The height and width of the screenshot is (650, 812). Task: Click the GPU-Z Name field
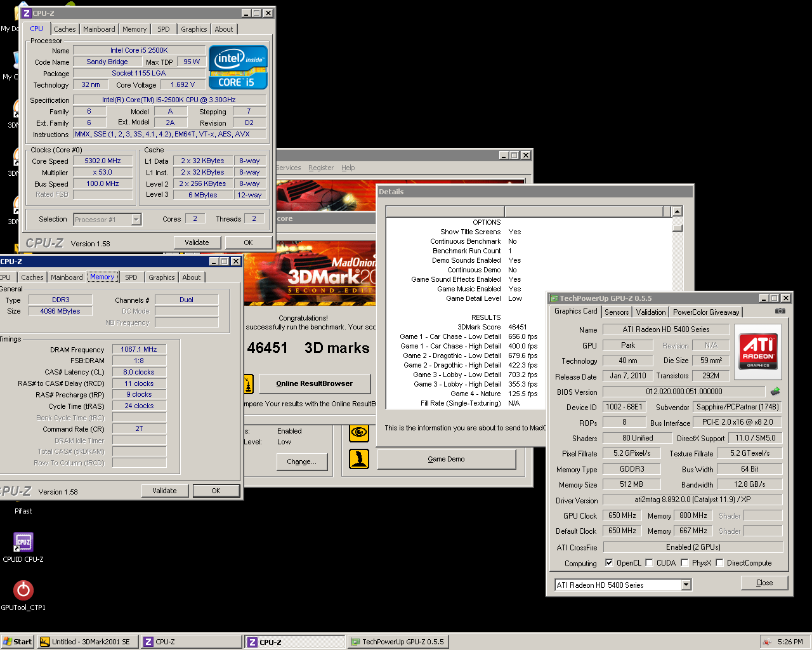click(665, 329)
